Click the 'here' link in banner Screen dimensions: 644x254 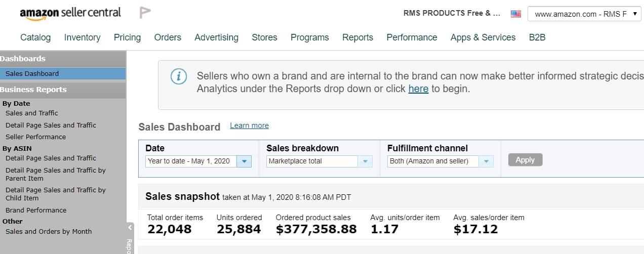point(418,89)
